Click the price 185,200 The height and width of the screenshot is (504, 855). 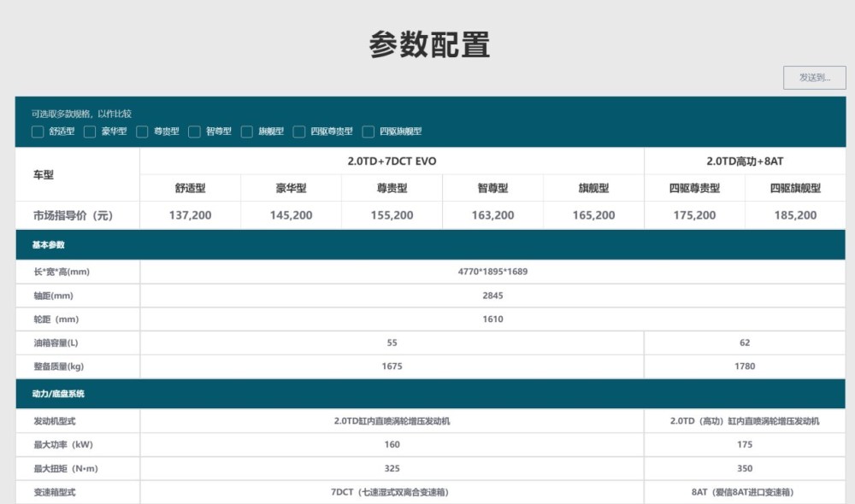coord(795,215)
